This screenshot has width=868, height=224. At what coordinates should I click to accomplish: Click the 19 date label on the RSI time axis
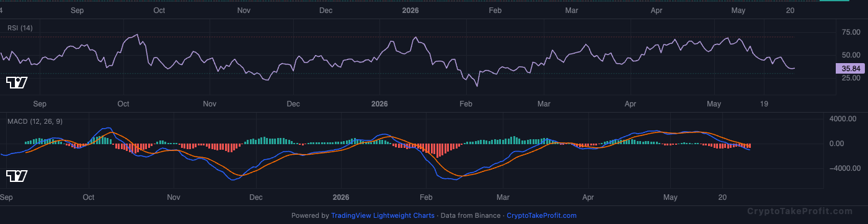coord(764,104)
